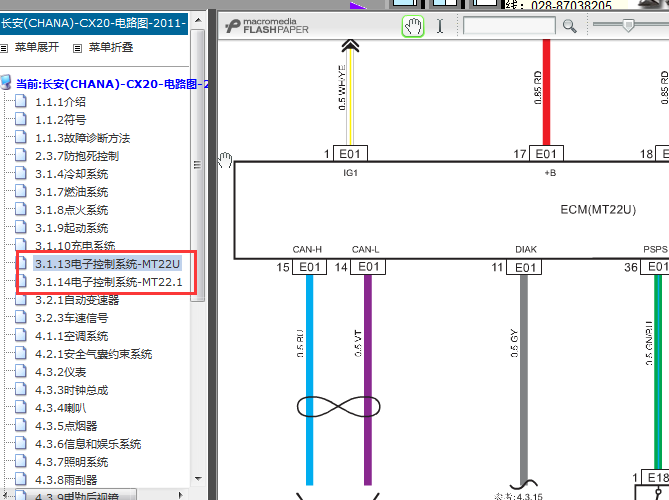Open 4.1.1空调系统 page
Image resolution: width=669 pixels, height=500 pixels.
71,336
